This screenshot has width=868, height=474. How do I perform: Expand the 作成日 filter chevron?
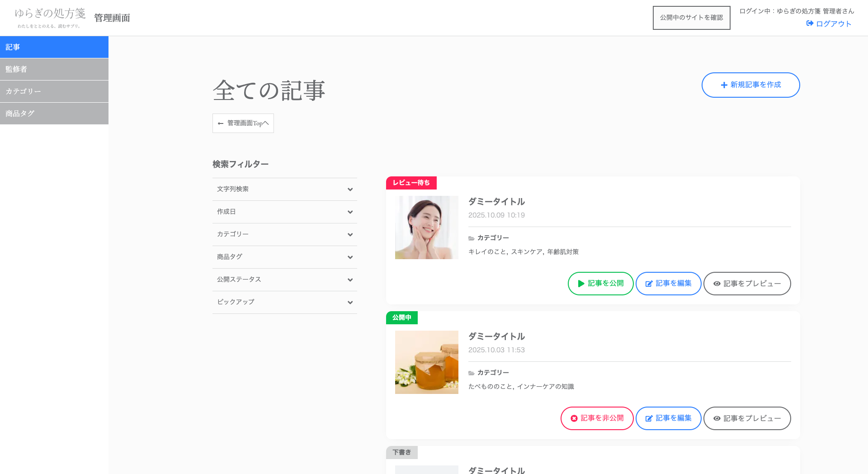pos(350,212)
